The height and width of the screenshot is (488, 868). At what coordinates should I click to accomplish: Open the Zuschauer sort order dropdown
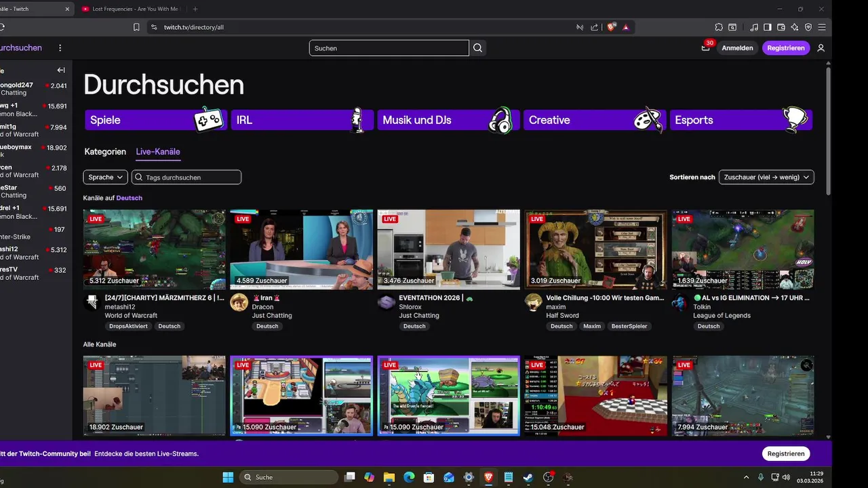[766, 177]
